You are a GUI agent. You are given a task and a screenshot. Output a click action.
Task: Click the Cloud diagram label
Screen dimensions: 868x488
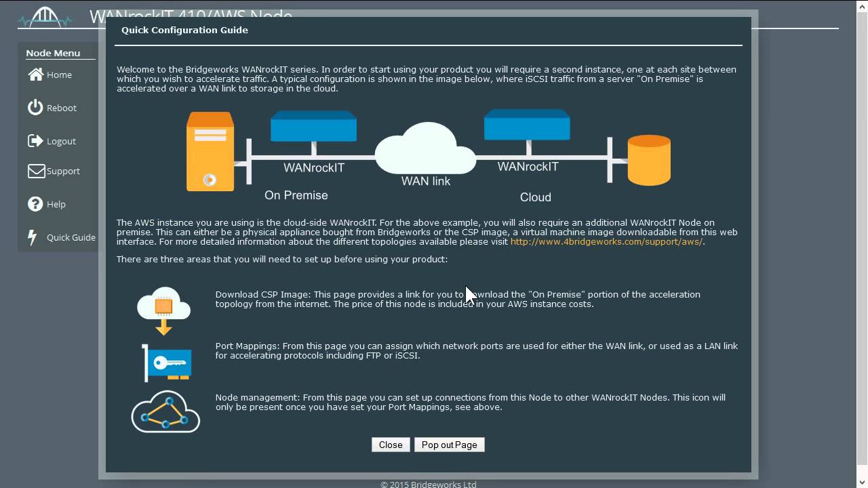click(x=536, y=197)
